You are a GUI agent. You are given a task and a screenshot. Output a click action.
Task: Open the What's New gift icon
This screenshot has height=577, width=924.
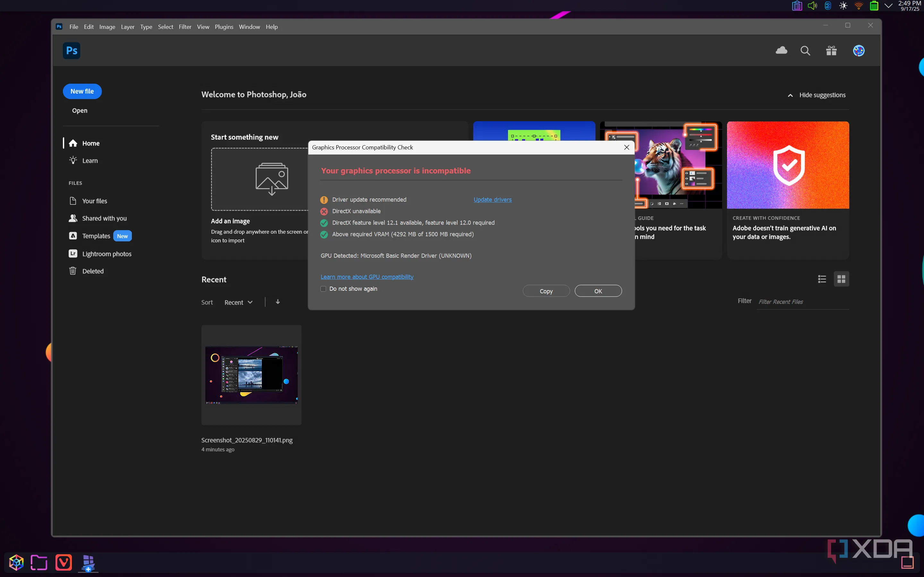[x=831, y=50]
